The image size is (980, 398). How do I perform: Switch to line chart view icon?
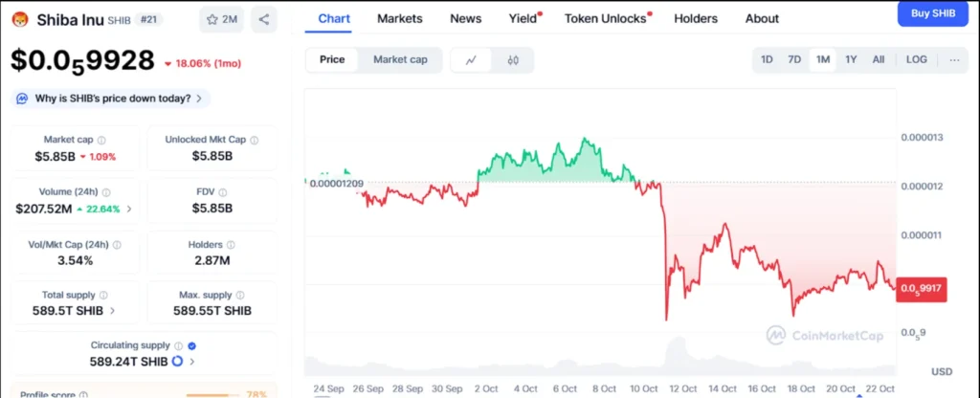click(x=471, y=60)
